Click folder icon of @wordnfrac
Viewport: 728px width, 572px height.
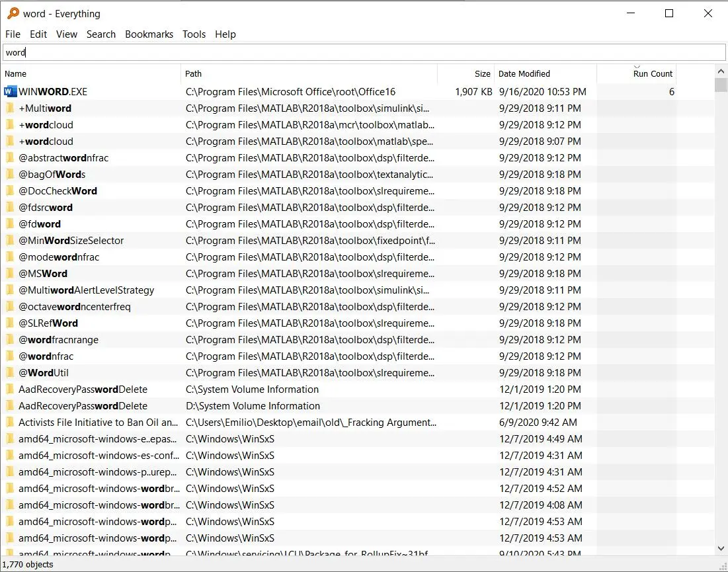pyautogui.click(x=9, y=356)
